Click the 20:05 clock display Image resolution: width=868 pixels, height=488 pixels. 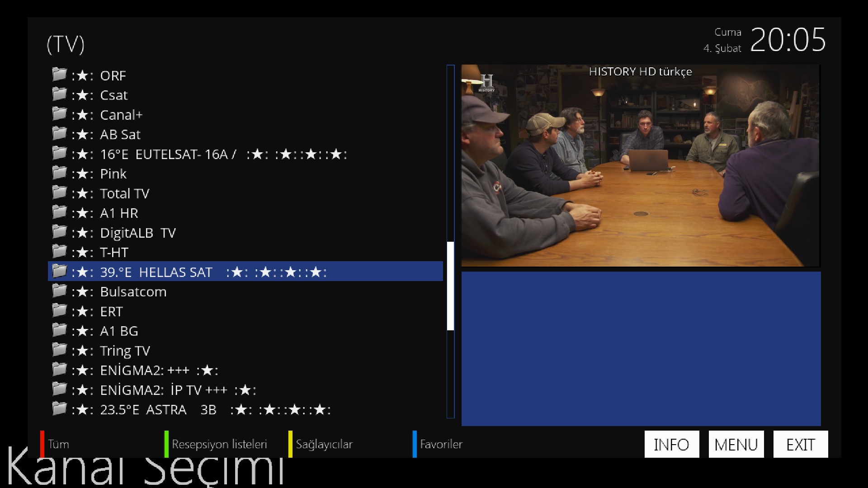click(x=788, y=40)
